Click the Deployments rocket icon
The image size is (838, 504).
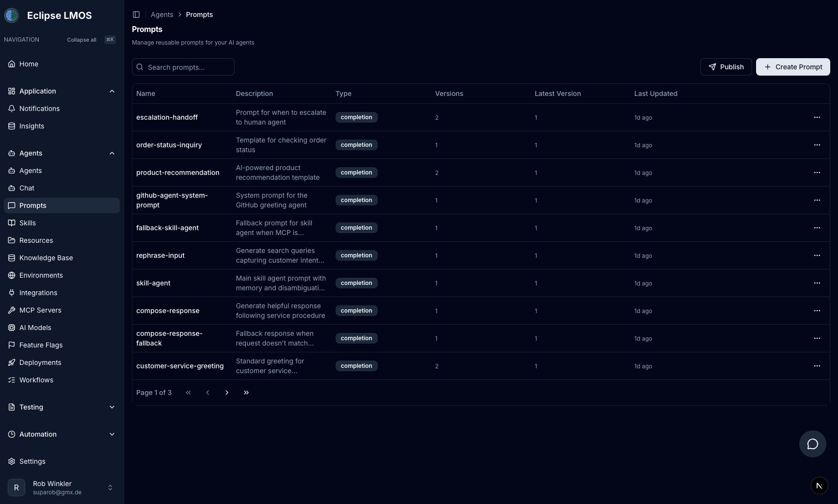pyautogui.click(x=12, y=362)
